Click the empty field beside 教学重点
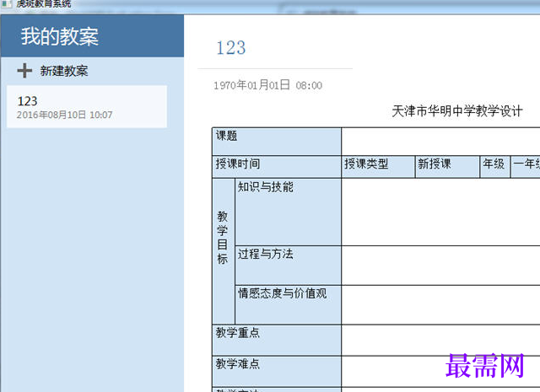 440,340
